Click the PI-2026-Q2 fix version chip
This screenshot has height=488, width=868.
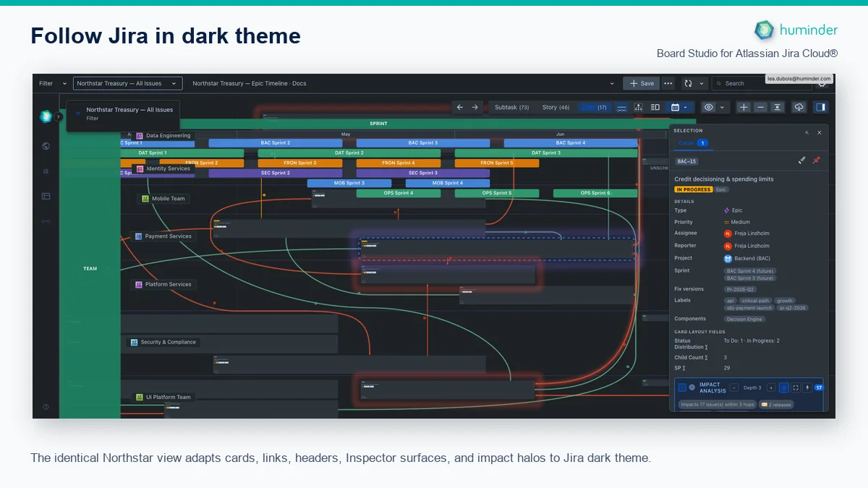(740, 289)
